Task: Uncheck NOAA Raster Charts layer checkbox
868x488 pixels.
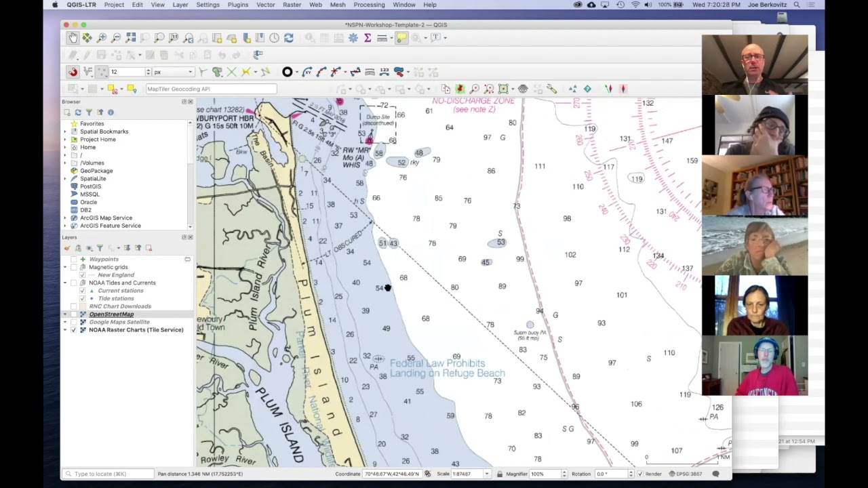Action: 74,330
